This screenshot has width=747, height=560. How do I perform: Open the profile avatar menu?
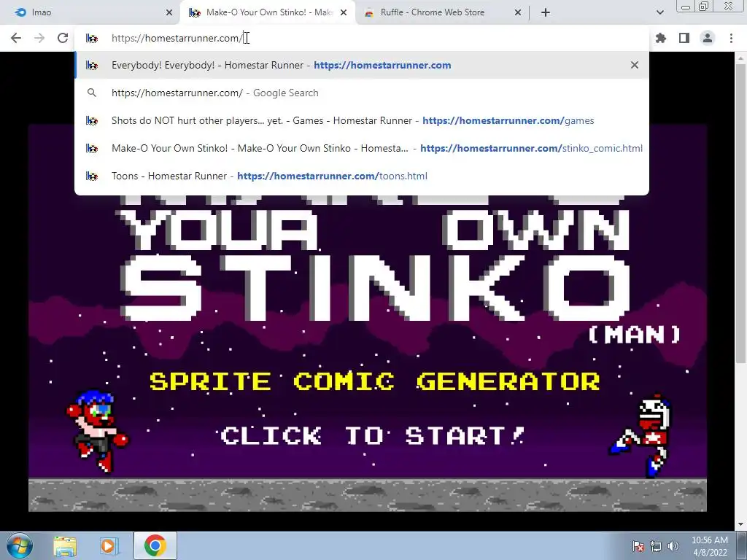(x=708, y=38)
